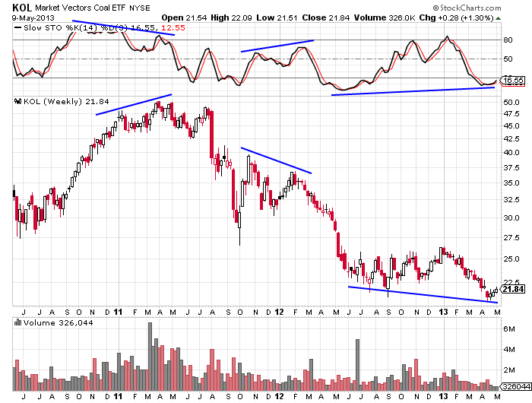Click the 30.0 price axis label
Image resolution: width=532 pixels, height=403 pixels.
click(x=511, y=218)
